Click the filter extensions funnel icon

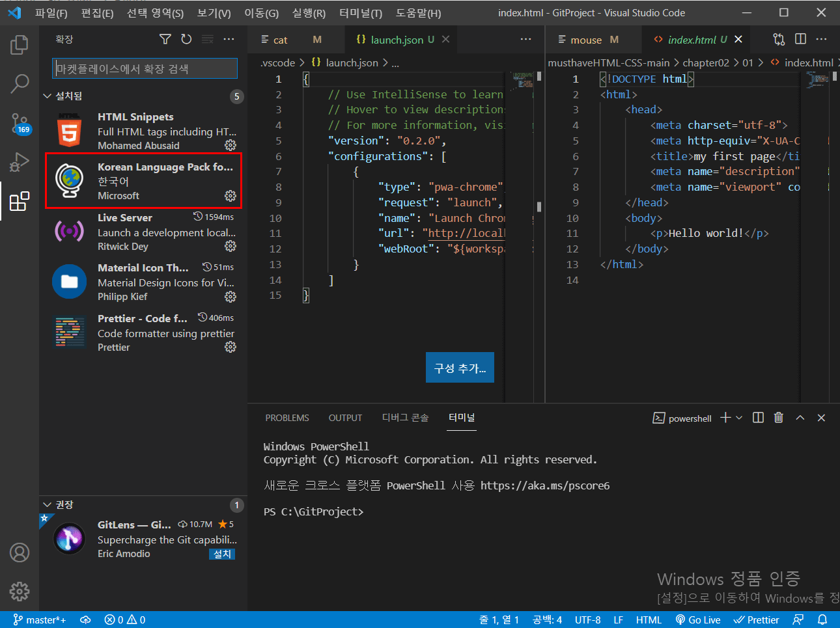[x=165, y=39]
